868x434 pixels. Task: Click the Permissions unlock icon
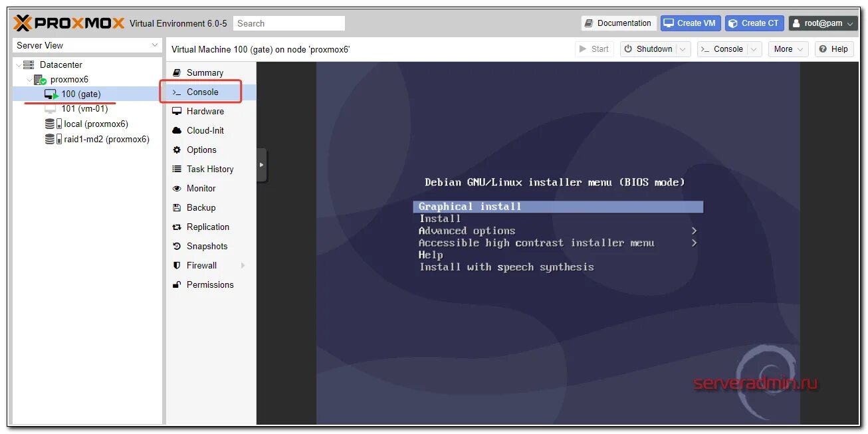177,284
